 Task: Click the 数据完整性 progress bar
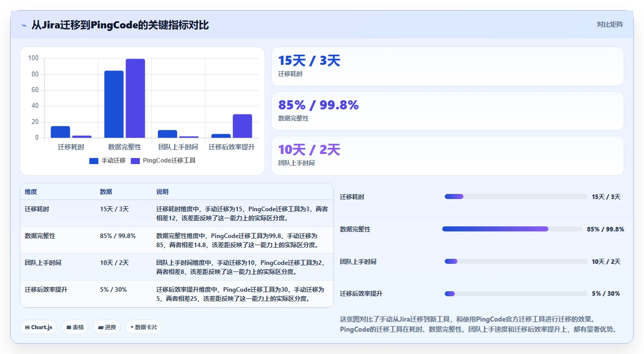click(x=512, y=229)
